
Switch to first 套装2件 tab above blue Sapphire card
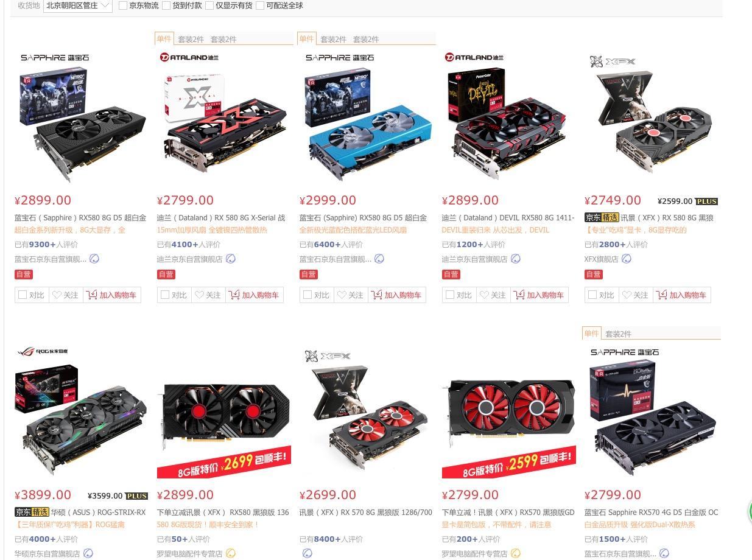pos(333,40)
